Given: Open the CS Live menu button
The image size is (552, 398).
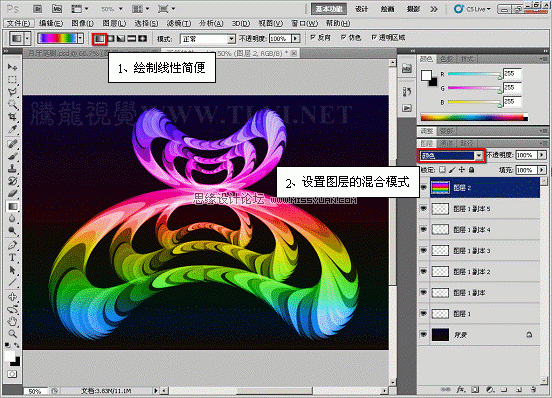Looking at the screenshot, I should point(473,9).
